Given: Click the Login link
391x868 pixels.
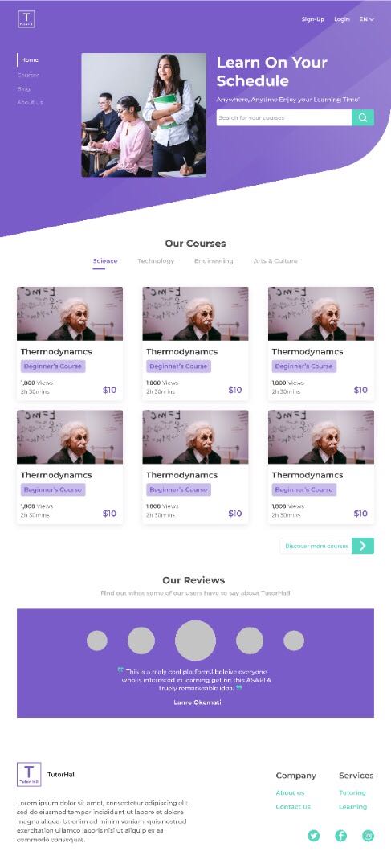Looking at the screenshot, I should click(x=342, y=19).
